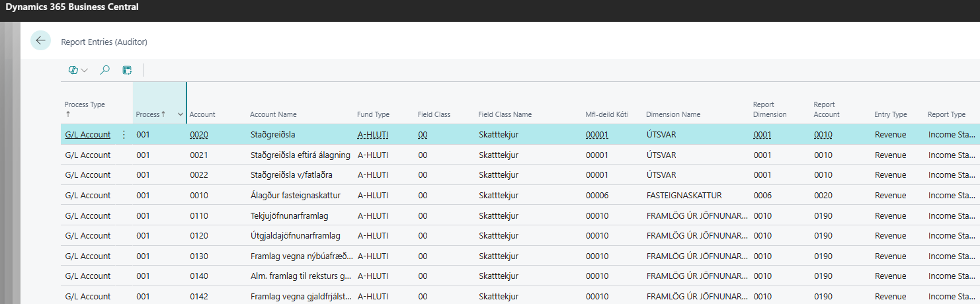Select the FASTEIGNASKATTUR dimension name cell

684,196
